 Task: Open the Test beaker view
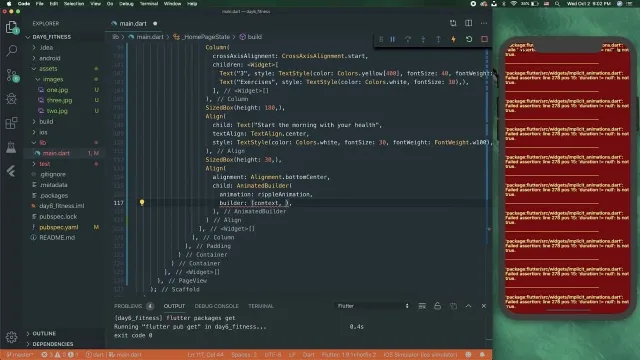[11, 147]
